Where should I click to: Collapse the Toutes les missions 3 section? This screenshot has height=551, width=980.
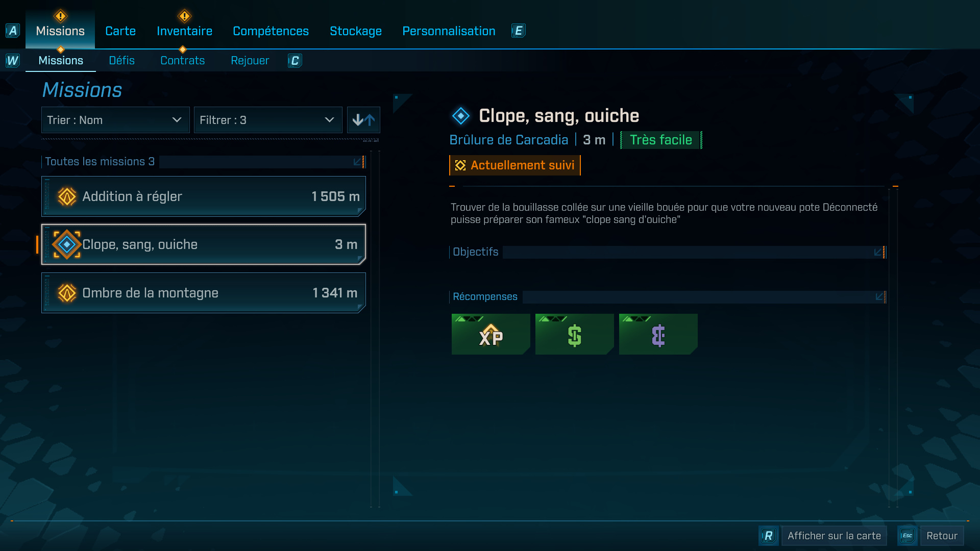tap(358, 162)
